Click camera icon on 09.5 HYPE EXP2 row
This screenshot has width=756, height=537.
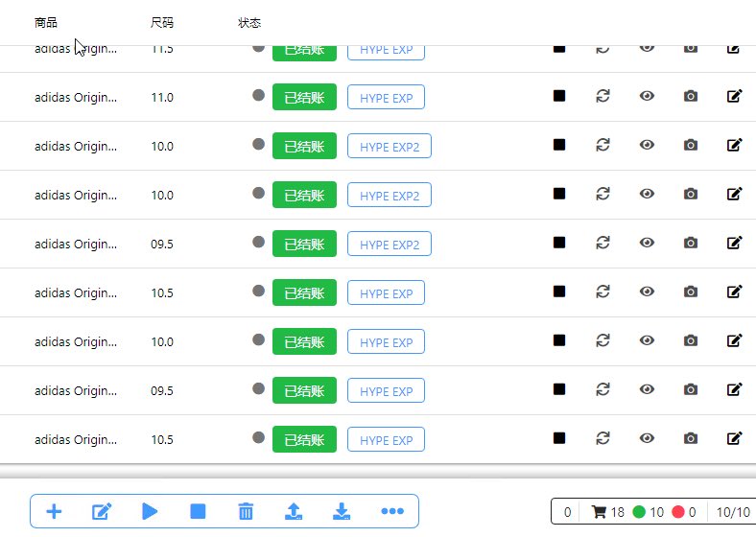(x=691, y=243)
